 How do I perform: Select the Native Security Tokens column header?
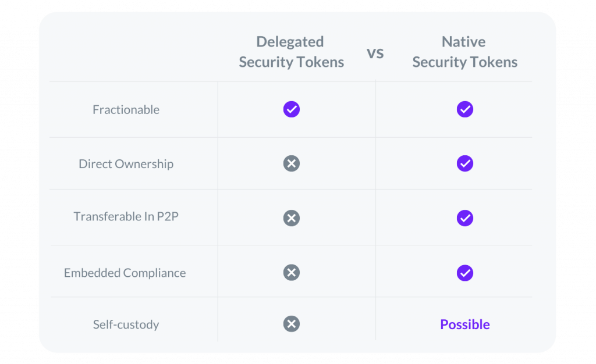(x=465, y=52)
